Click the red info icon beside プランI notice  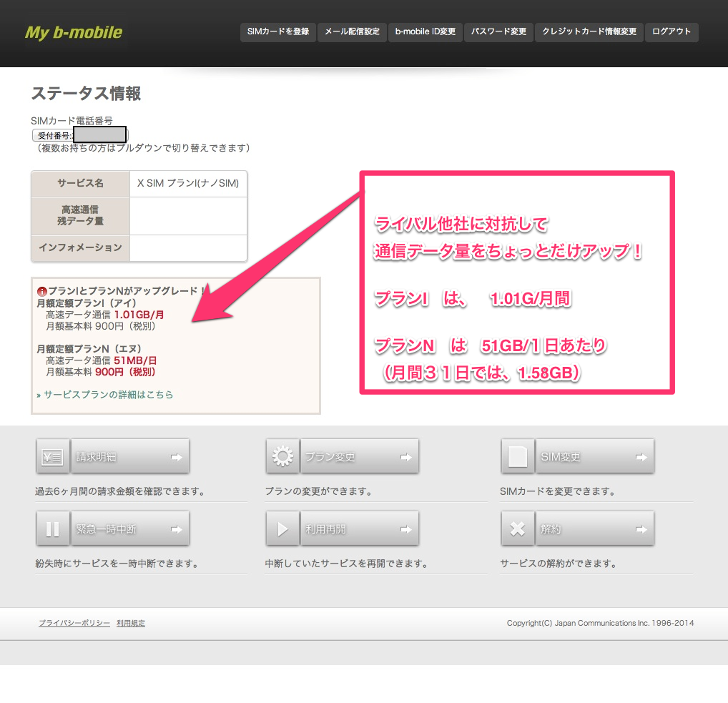[x=41, y=292]
